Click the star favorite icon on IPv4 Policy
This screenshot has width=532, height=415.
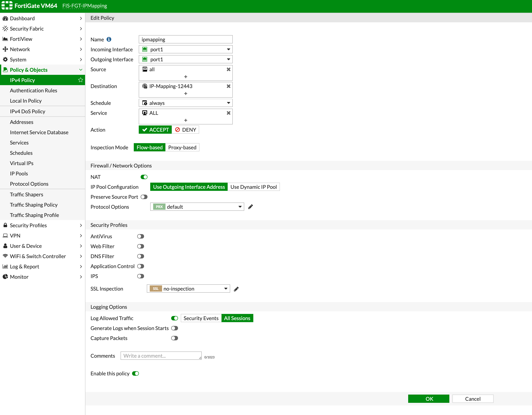[x=80, y=80]
